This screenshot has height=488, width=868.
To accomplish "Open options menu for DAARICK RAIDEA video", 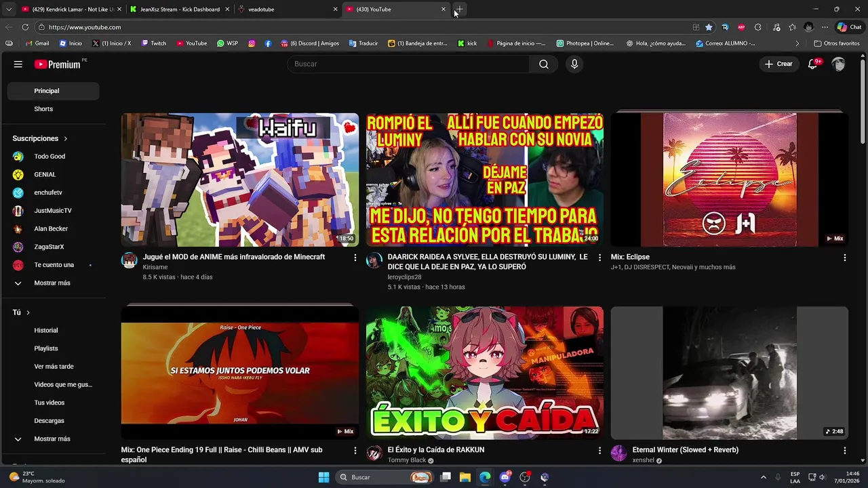I will [x=599, y=258].
